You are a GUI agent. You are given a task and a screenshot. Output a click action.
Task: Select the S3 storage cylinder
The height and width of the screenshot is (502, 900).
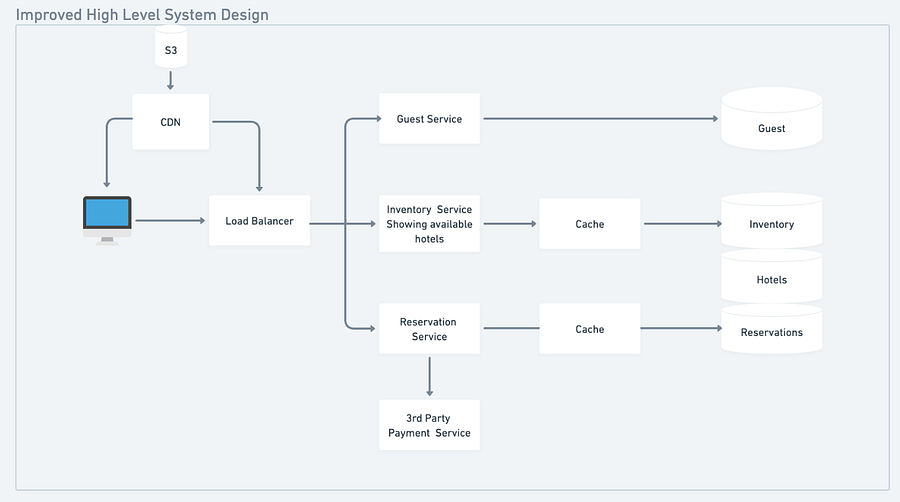click(x=171, y=46)
